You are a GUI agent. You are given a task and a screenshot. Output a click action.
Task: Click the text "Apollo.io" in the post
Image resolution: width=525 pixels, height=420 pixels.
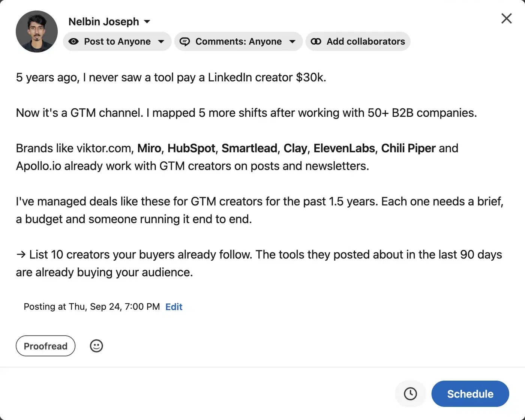pyautogui.click(x=38, y=166)
